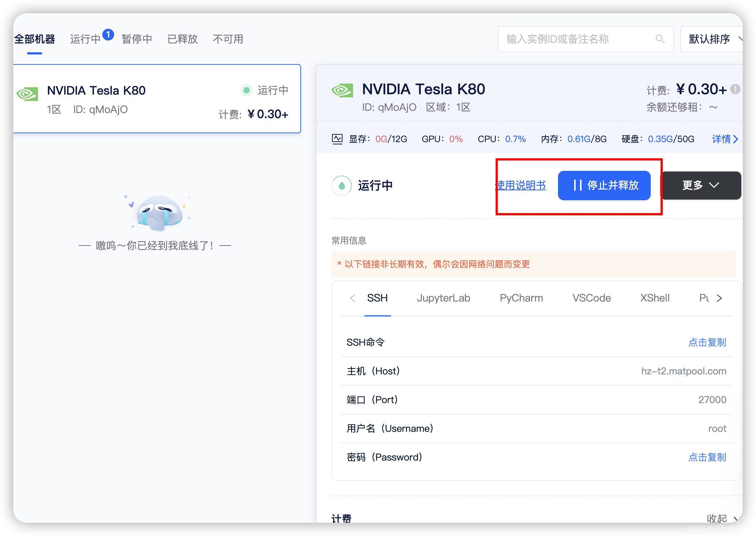This screenshot has height=536, width=756.
Task: Click the green running dot in list card
Action: 247,90
